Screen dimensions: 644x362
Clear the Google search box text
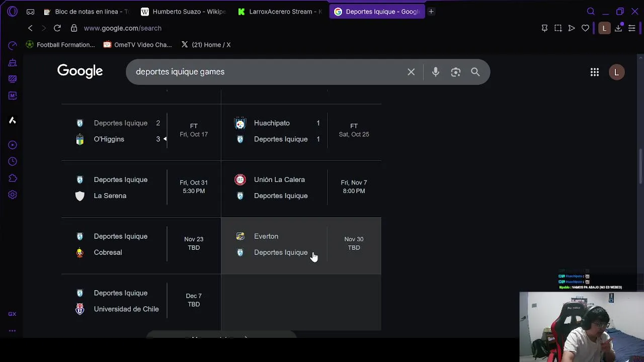click(411, 72)
